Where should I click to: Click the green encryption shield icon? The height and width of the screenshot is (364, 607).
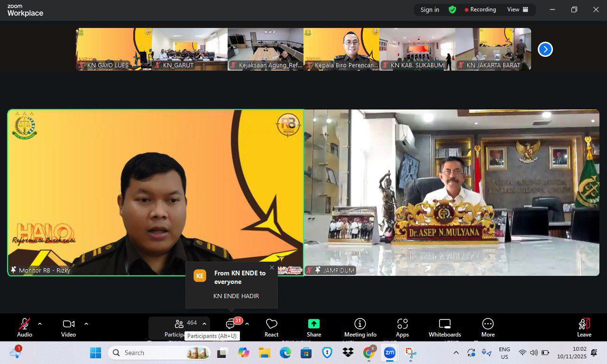(452, 10)
